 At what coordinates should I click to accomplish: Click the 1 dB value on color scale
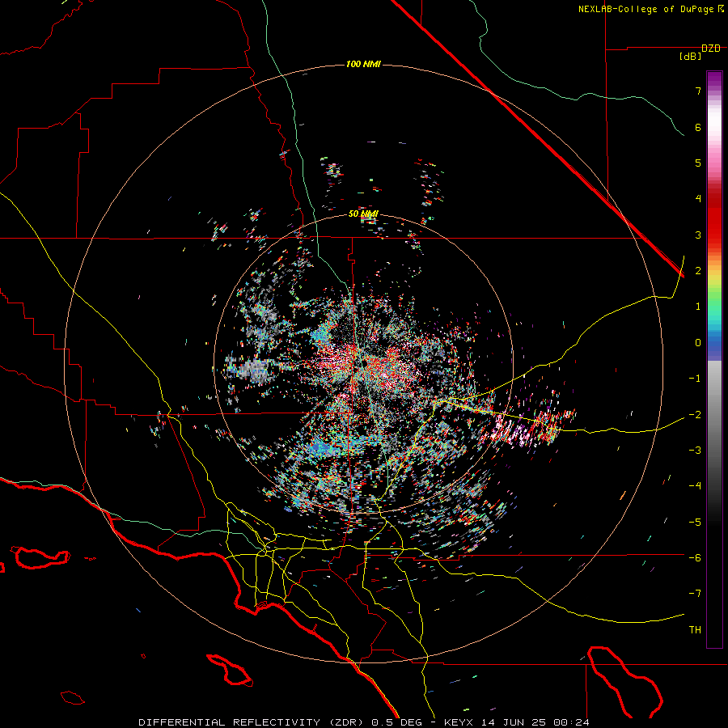(x=698, y=307)
